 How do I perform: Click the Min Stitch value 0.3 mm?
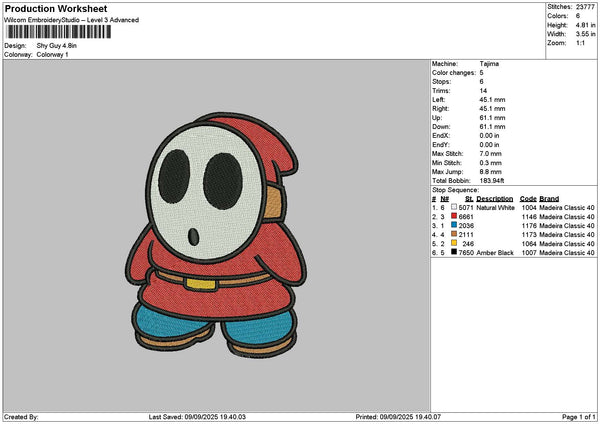click(x=491, y=163)
